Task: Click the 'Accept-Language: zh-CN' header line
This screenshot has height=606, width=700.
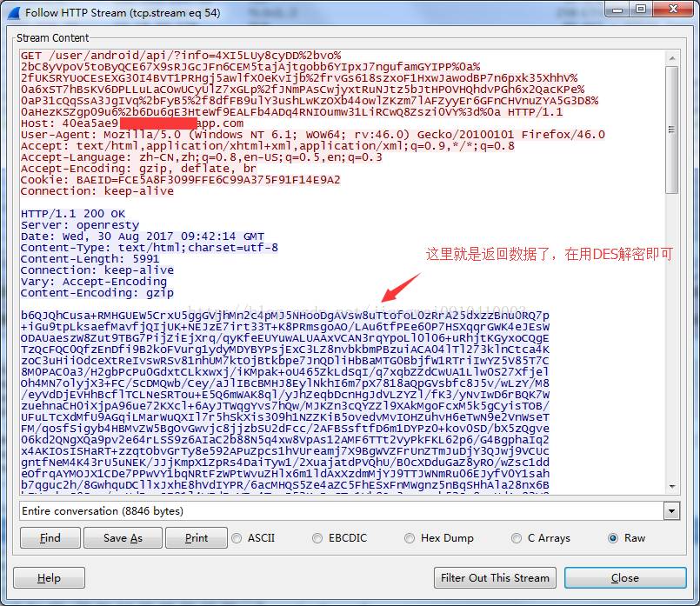Action: (202, 157)
